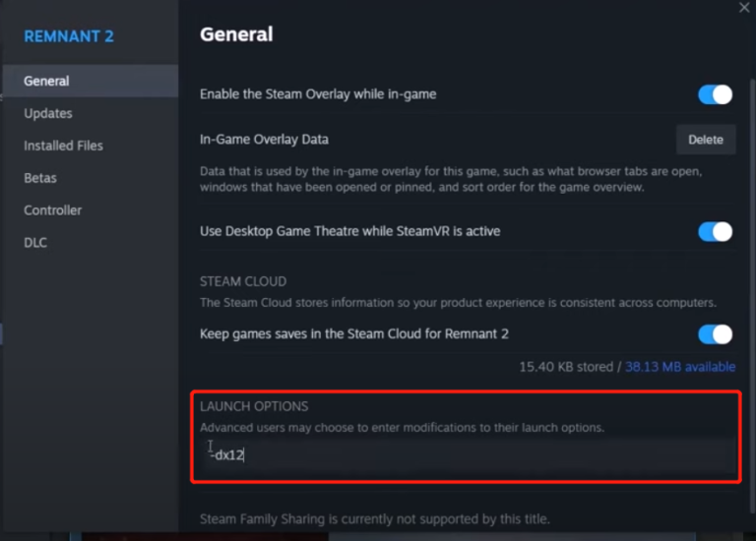Open the Controller settings tab
756x541 pixels.
click(x=52, y=210)
